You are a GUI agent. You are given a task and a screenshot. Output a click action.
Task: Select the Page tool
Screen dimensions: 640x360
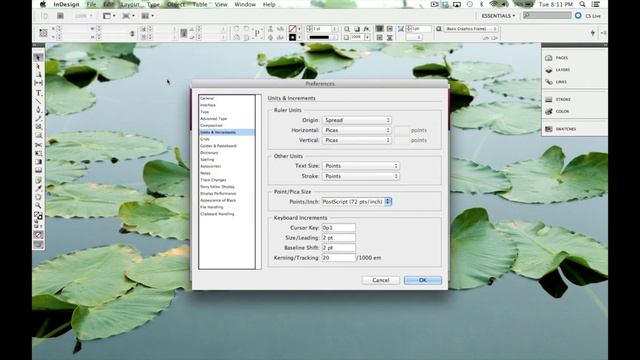tap(38, 74)
